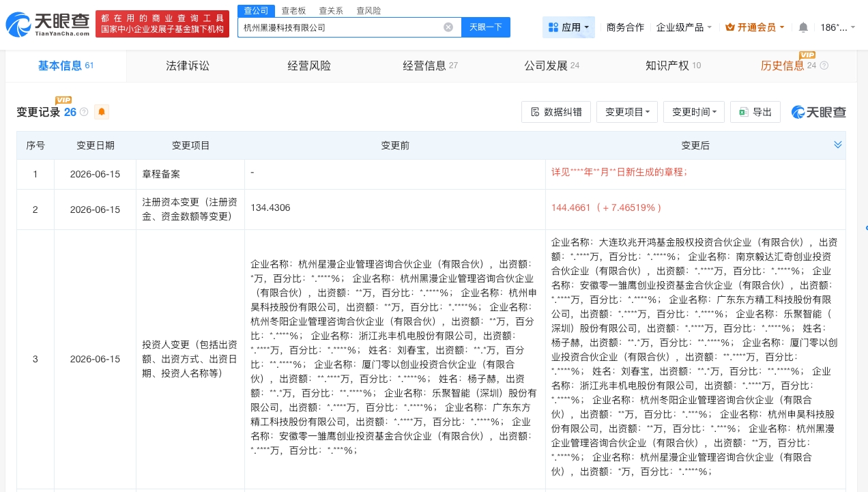Open the 应用 apps dropdown

click(569, 27)
